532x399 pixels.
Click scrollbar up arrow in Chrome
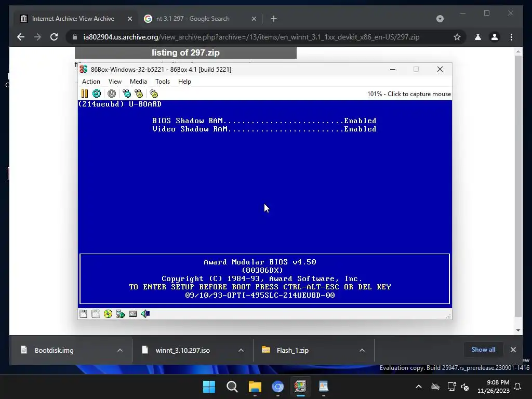click(x=518, y=52)
